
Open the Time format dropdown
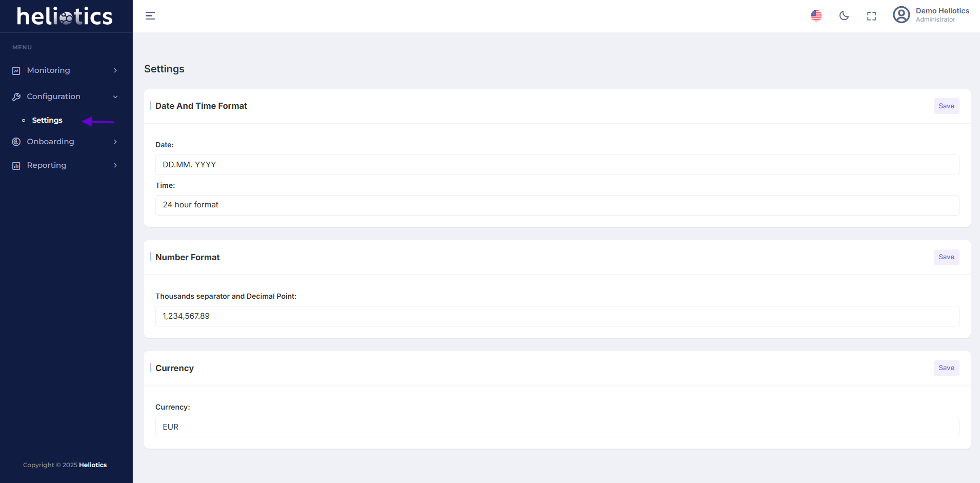tap(557, 205)
